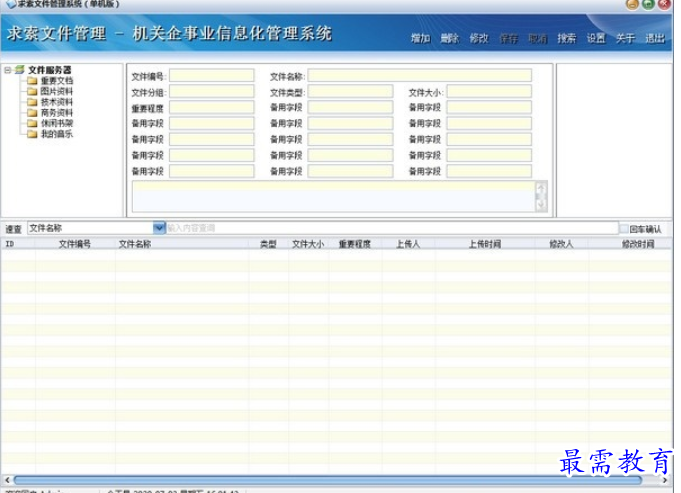Click the 技术资料 folder icon
Screen dimensions: 681x493
32,102
